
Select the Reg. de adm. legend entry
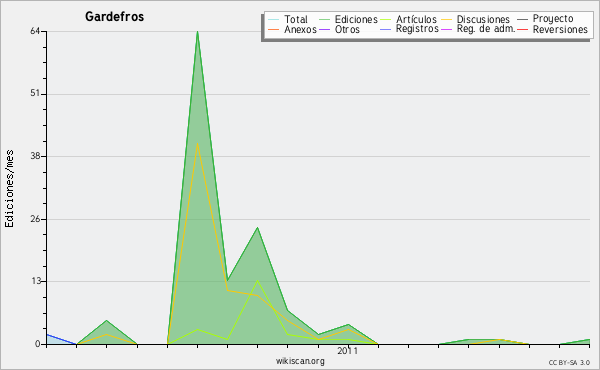click(478, 29)
